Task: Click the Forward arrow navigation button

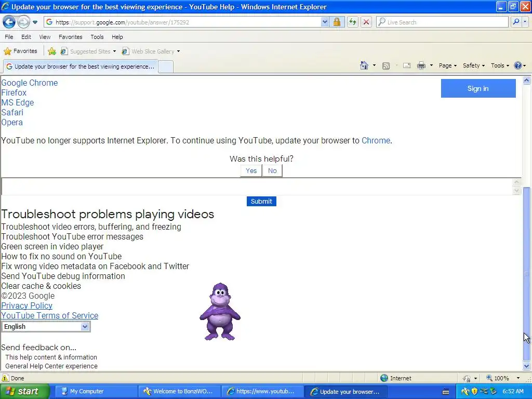Action: click(23, 22)
